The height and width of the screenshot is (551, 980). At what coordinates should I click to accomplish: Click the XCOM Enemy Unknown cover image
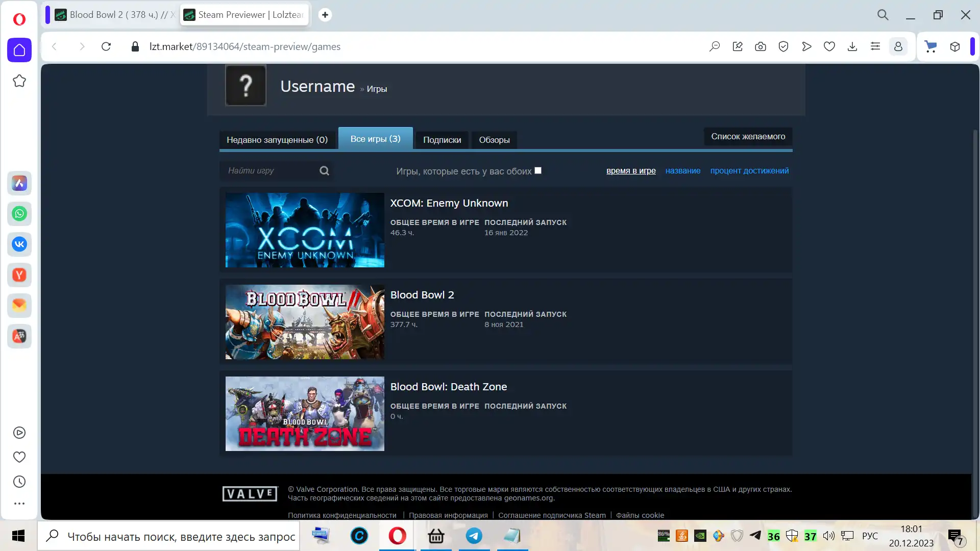[x=305, y=230]
